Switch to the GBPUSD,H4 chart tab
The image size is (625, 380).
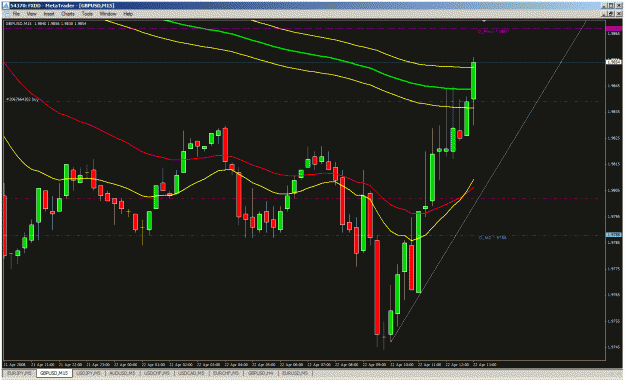click(261, 373)
